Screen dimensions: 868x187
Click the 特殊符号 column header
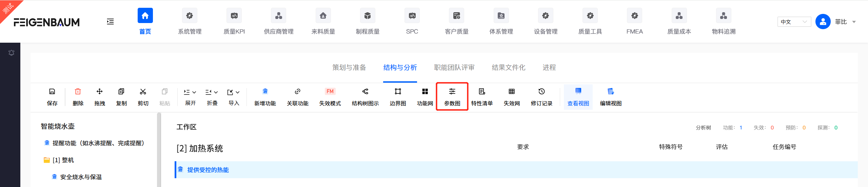click(x=671, y=147)
